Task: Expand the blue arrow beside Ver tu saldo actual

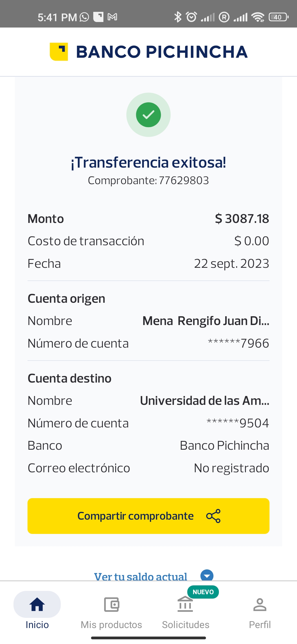Action: tap(207, 575)
